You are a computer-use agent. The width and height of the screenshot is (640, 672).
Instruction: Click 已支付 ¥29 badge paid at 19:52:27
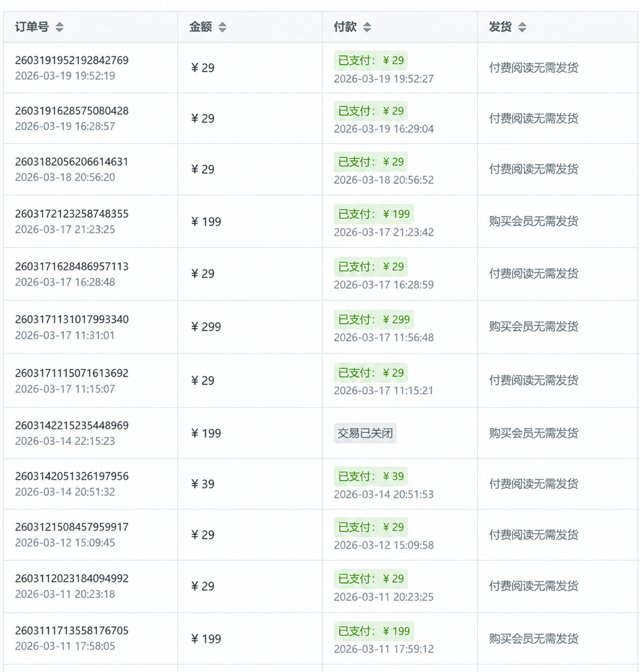point(371,60)
